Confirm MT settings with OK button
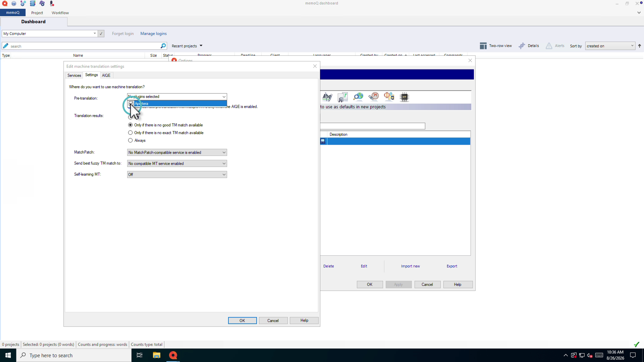Screen dimensions: 644x362 pos(242,320)
